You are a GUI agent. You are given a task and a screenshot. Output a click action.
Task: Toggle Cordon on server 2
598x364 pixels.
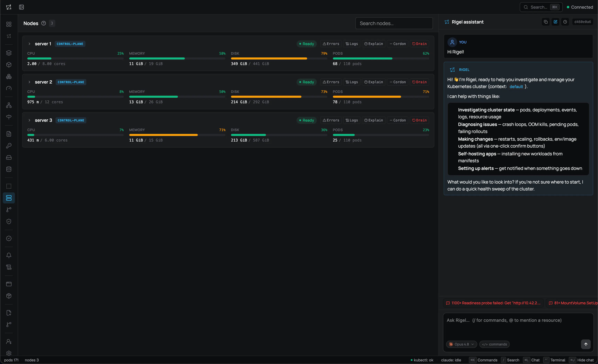pyautogui.click(x=397, y=82)
